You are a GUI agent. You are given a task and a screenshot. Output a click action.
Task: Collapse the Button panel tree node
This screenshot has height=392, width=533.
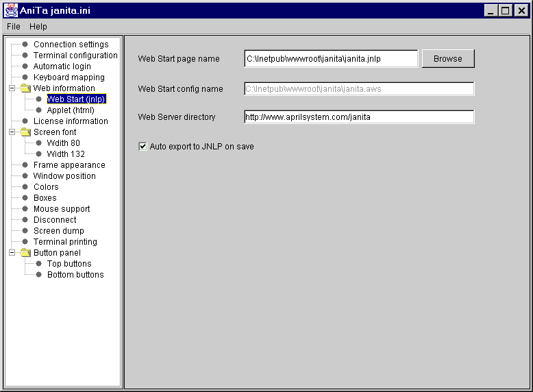coord(12,253)
